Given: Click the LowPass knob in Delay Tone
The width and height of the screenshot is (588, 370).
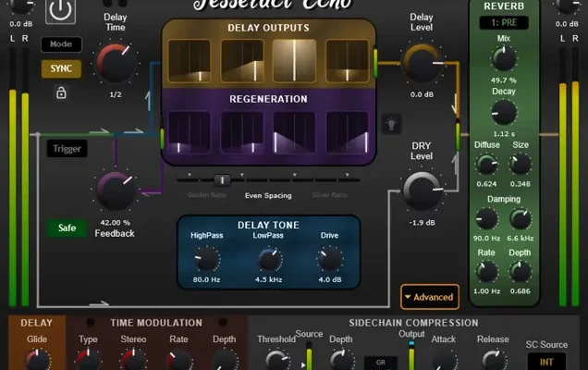Looking at the screenshot, I should pos(268,259).
